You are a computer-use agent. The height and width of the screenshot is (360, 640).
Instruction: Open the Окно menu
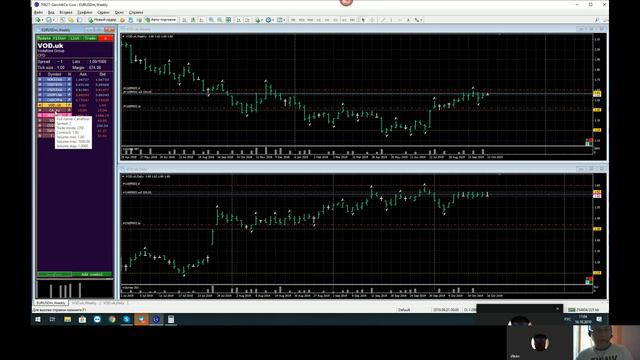tap(119, 12)
